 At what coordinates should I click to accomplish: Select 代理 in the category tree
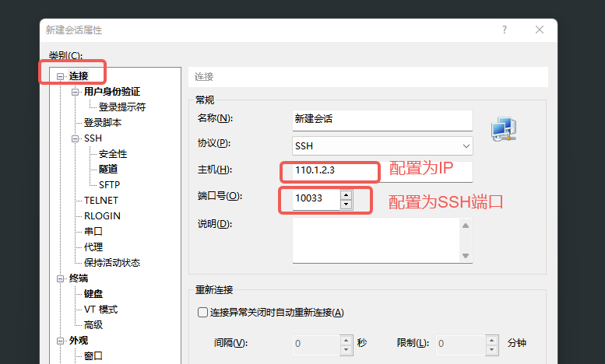(93, 247)
